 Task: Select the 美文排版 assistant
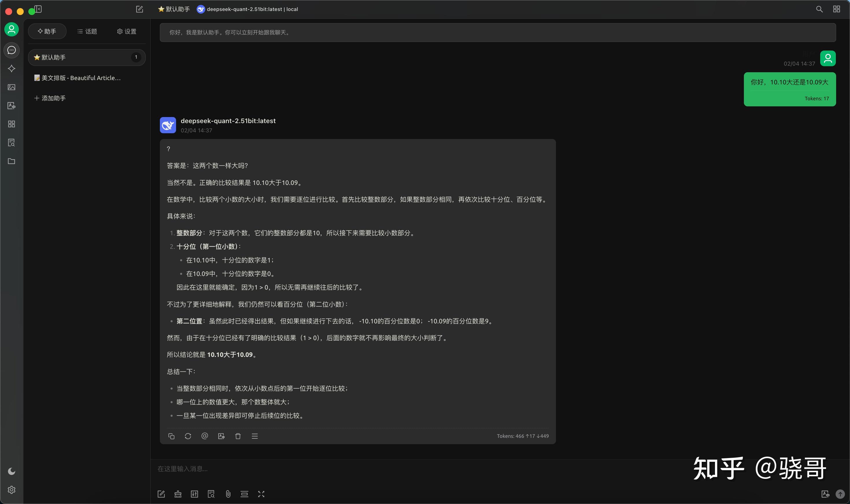(x=77, y=77)
